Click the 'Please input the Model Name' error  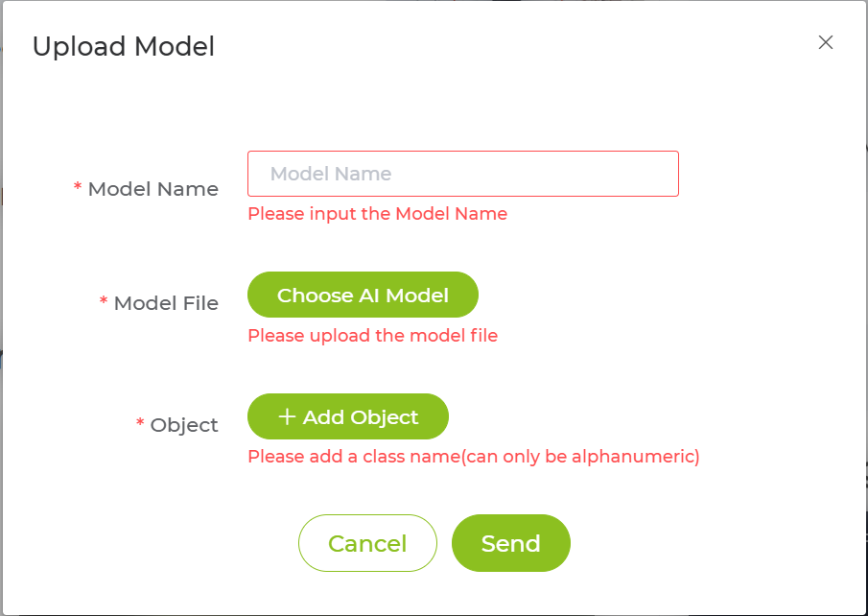click(377, 214)
